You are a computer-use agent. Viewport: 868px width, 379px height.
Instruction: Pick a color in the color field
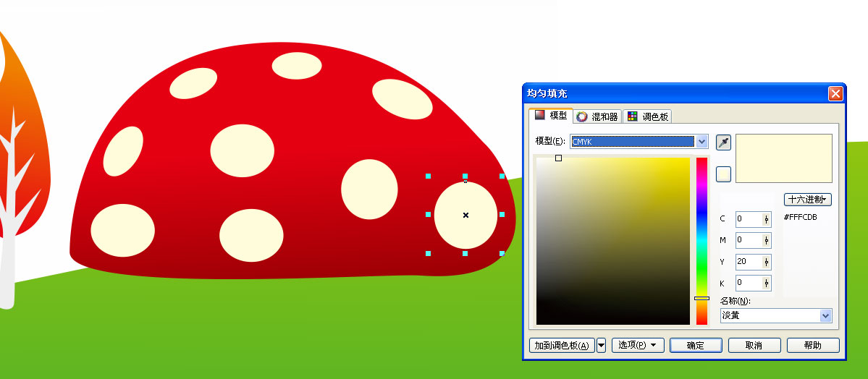point(613,242)
